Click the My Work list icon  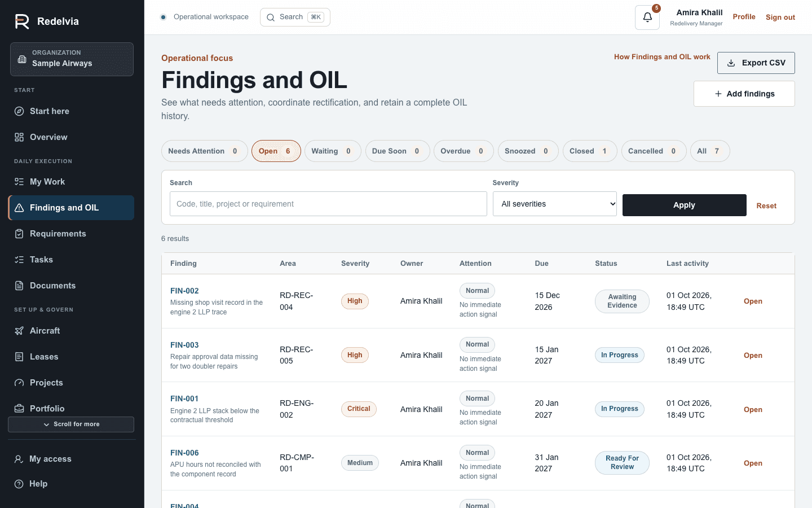tap(19, 182)
